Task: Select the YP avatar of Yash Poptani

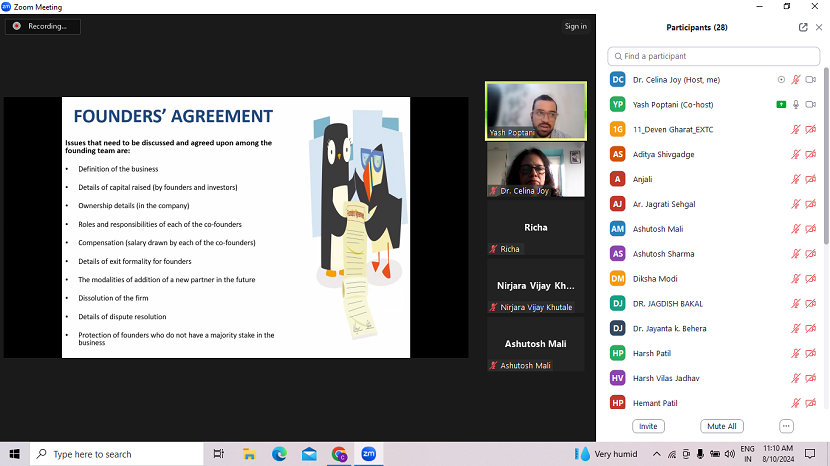Action: (x=618, y=104)
